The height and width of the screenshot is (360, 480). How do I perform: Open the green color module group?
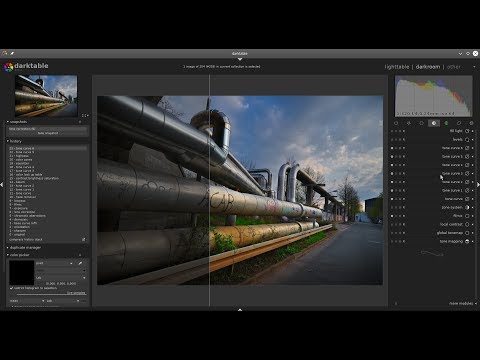tap(446, 123)
